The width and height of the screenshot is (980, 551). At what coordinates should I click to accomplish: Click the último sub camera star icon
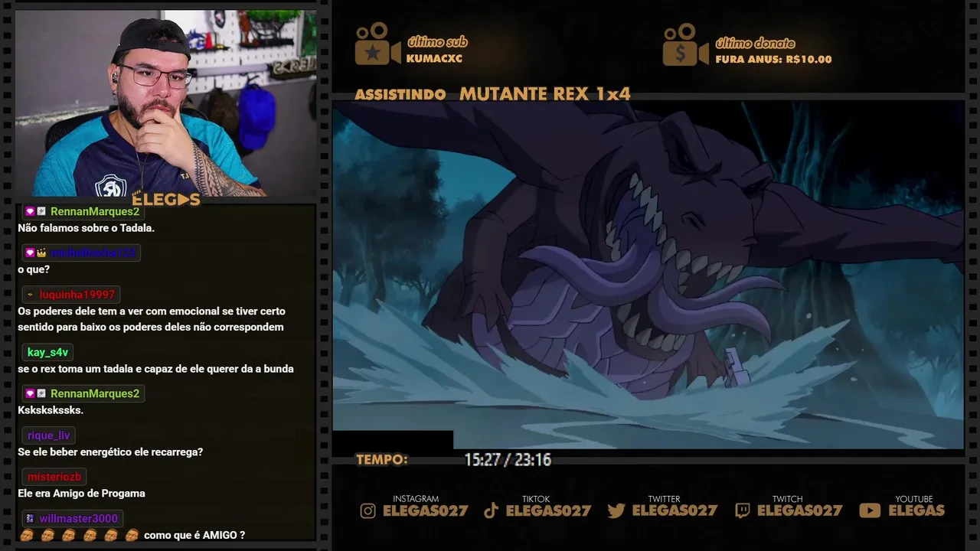click(x=377, y=44)
